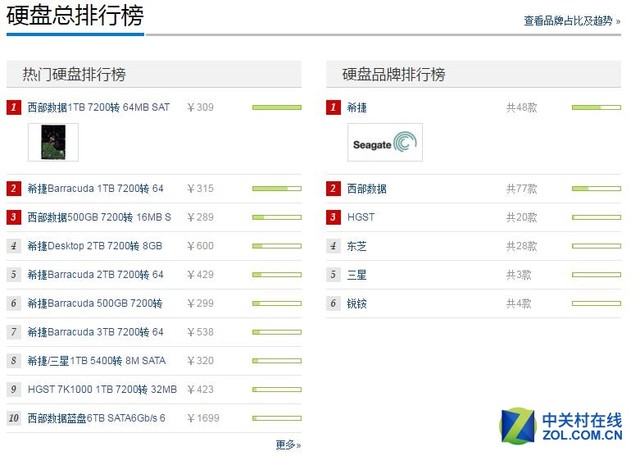The height and width of the screenshot is (456, 640).
Task: Click the 共4款 count for 锐铵
Action: tap(519, 303)
